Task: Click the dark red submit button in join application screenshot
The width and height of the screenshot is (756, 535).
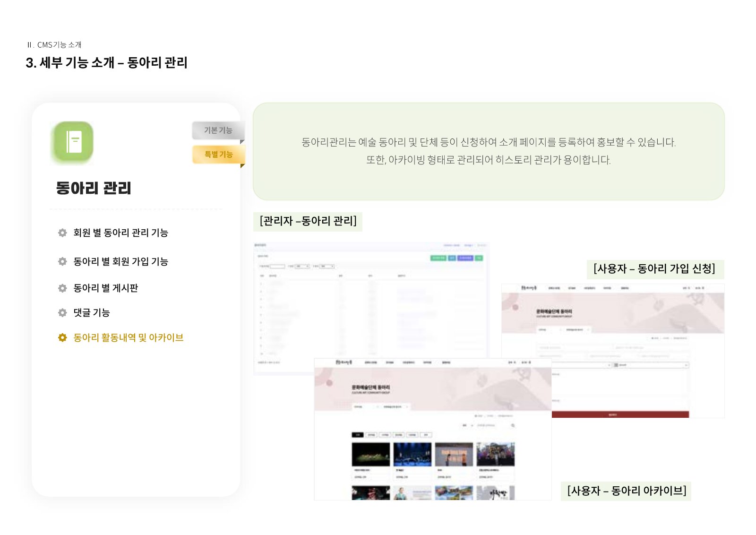Action: pyautogui.click(x=620, y=414)
